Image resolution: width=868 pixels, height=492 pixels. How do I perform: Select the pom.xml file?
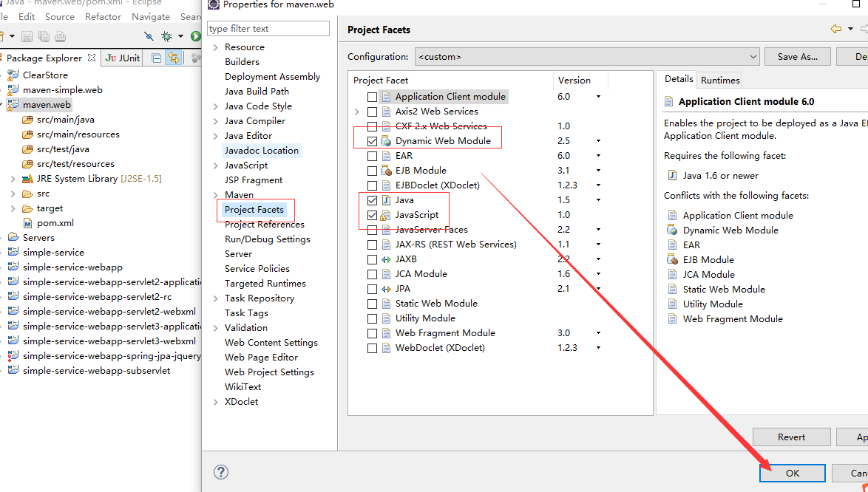pos(55,223)
